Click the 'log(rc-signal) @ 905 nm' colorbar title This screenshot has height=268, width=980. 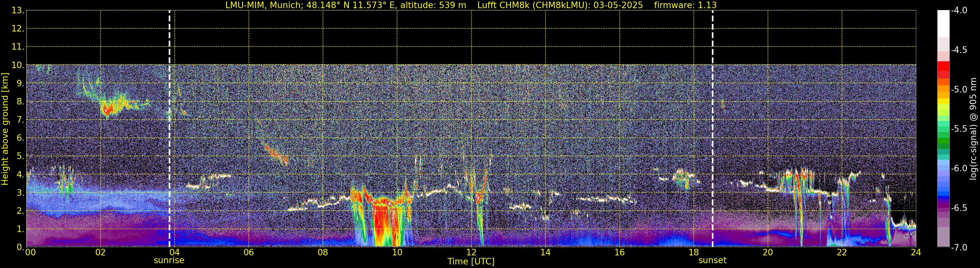click(x=973, y=129)
